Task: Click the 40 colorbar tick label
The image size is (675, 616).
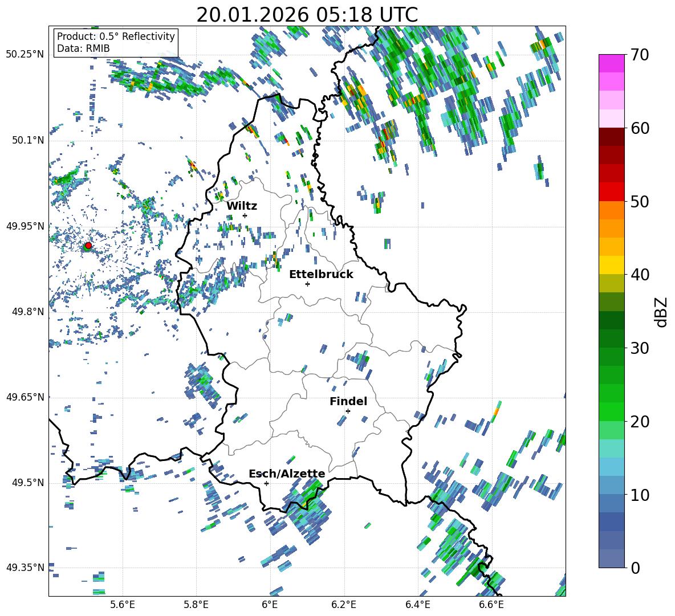Action: coord(640,275)
